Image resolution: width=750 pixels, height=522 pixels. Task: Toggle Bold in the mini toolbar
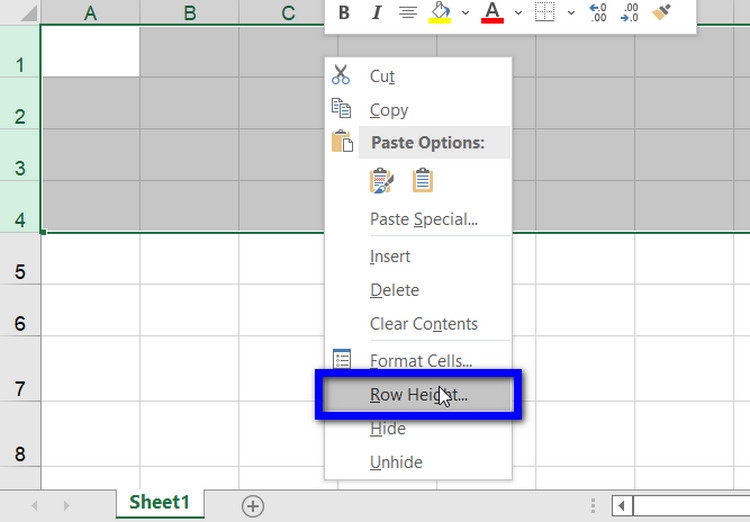pos(343,12)
